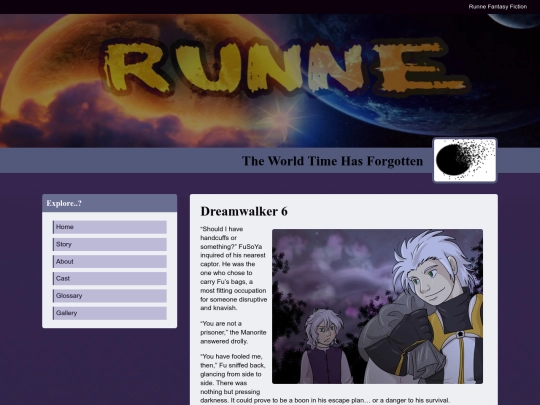
Task: Open the Gallery page
Action: tap(110, 313)
